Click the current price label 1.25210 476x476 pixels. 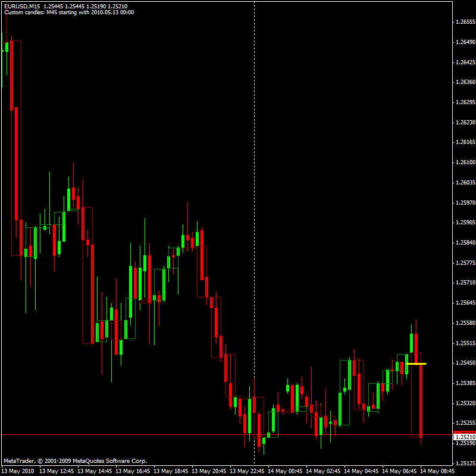[x=465, y=437]
